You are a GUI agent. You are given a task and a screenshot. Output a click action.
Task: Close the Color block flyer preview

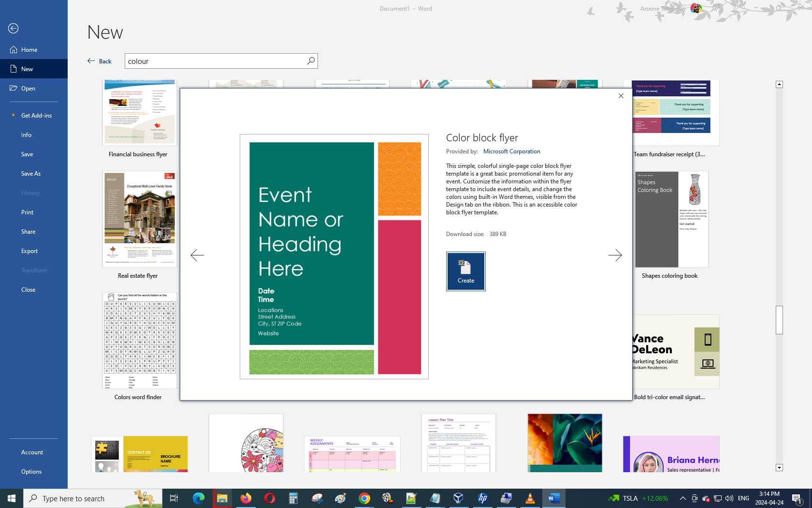pos(621,96)
